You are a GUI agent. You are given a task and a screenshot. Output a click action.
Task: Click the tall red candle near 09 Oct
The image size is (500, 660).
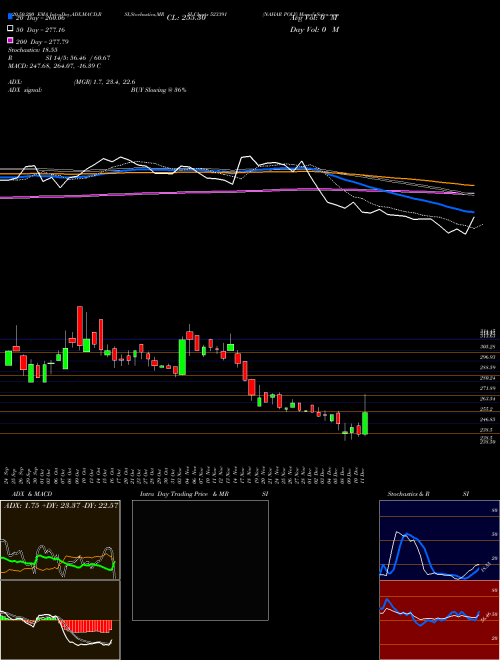coord(80,326)
